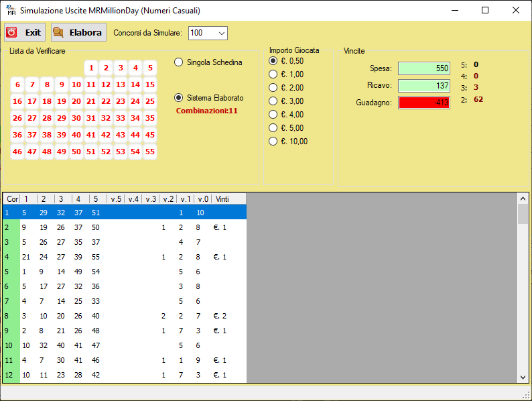Click the v.5 column header
Image resolution: width=532 pixels, height=401 pixels.
116,199
